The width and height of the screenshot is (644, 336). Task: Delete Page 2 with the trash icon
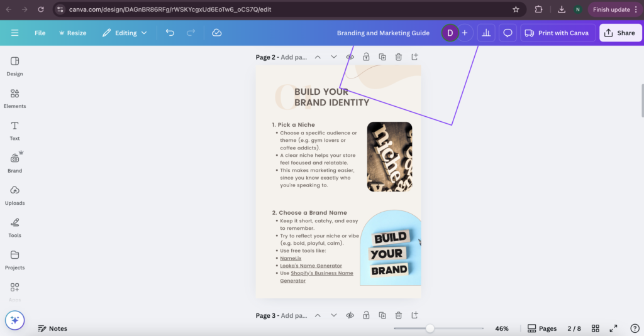[399, 57]
